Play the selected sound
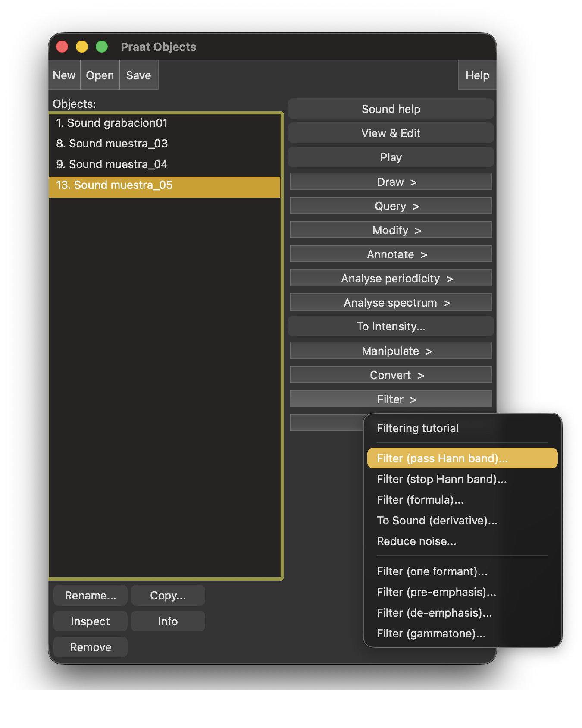The height and width of the screenshot is (728, 582). [391, 157]
